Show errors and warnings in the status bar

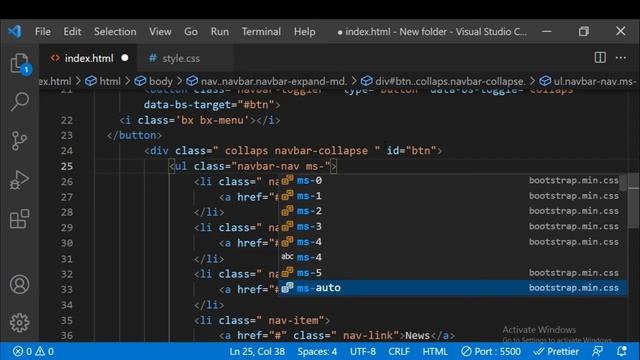click(33, 351)
